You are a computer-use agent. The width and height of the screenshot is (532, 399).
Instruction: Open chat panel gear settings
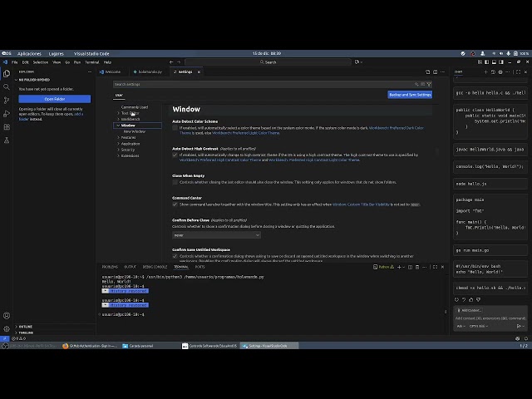500,72
